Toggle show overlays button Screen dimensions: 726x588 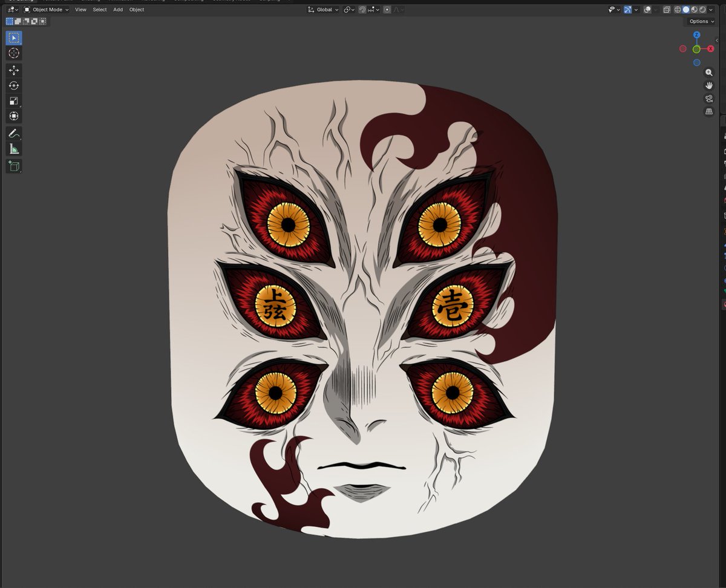click(647, 10)
